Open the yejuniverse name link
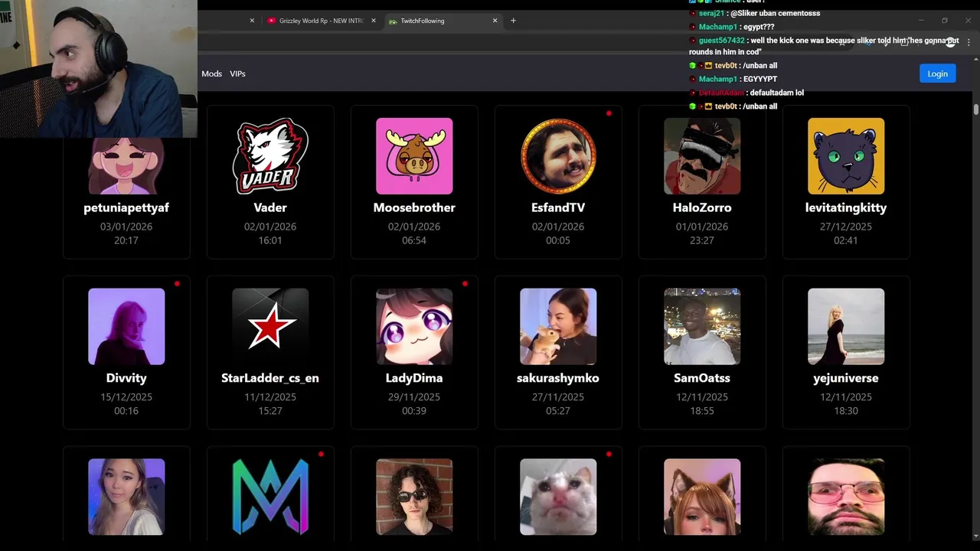The height and width of the screenshot is (551, 980). [x=846, y=378]
